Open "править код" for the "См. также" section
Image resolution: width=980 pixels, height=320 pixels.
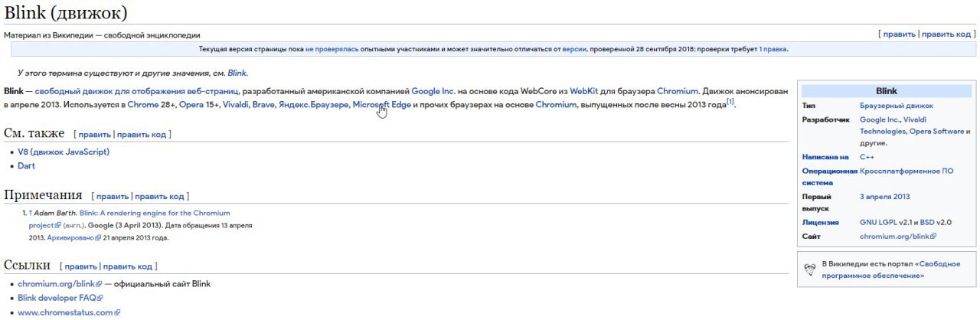point(141,135)
